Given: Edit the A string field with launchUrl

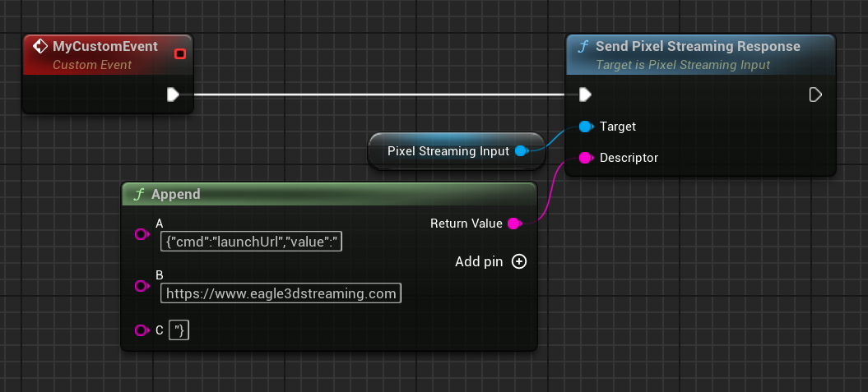Looking at the screenshot, I should 251,242.
